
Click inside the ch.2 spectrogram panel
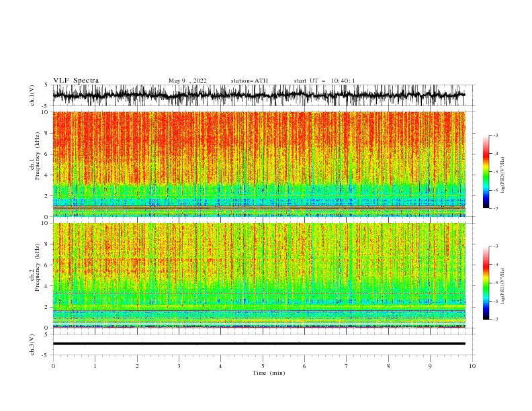[x=259, y=275]
